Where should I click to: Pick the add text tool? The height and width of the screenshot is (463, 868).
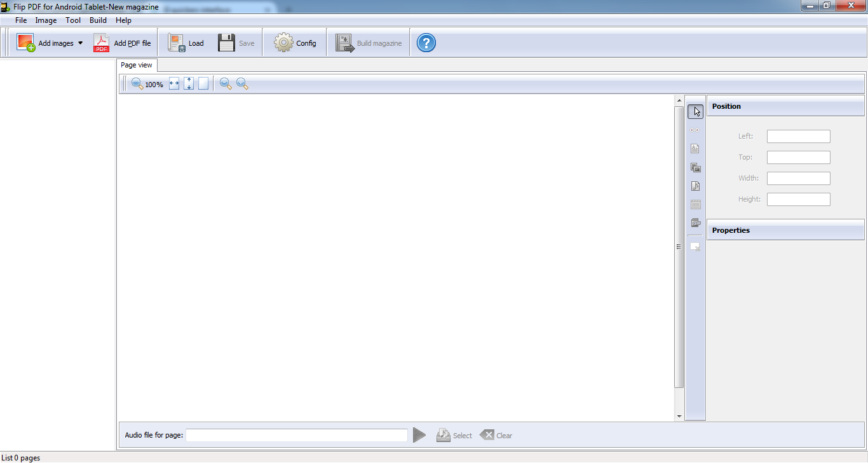695,148
